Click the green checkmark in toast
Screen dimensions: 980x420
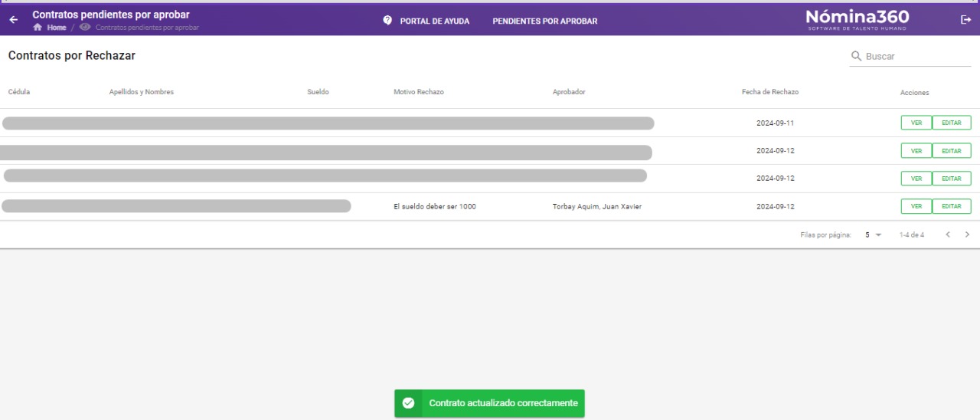pos(409,403)
